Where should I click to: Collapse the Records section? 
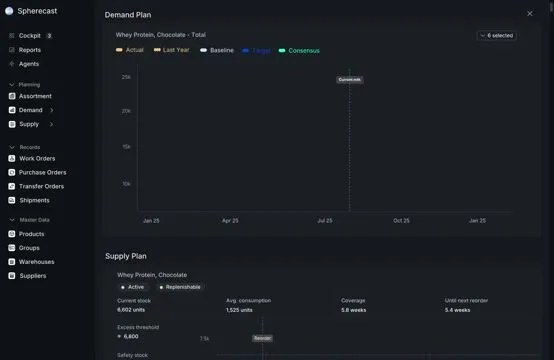click(12, 147)
